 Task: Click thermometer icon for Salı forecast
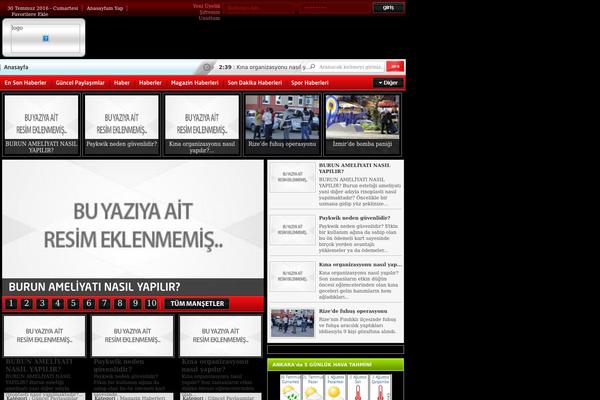[x=358, y=393]
